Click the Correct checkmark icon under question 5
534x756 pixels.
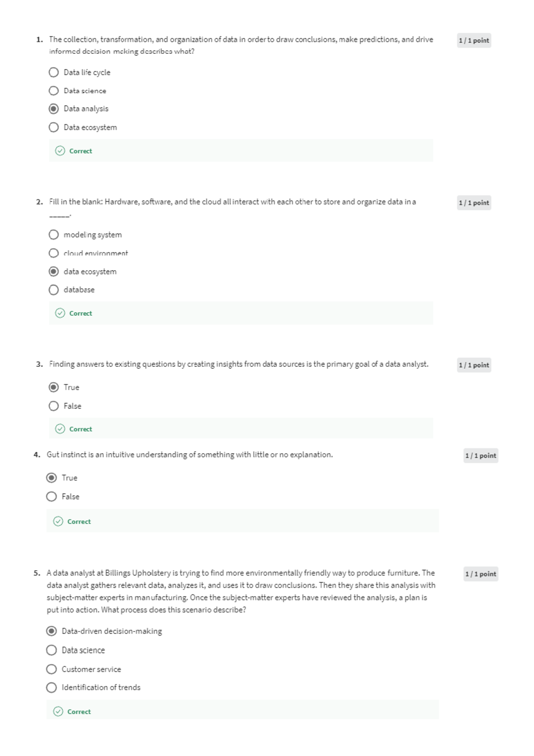[x=58, y=711]
